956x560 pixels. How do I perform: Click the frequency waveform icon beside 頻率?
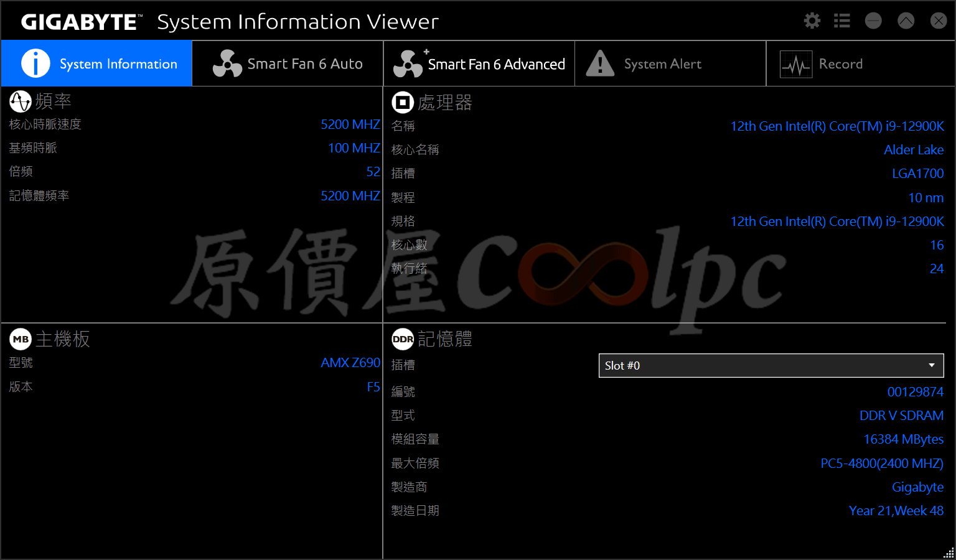(21, 101)
